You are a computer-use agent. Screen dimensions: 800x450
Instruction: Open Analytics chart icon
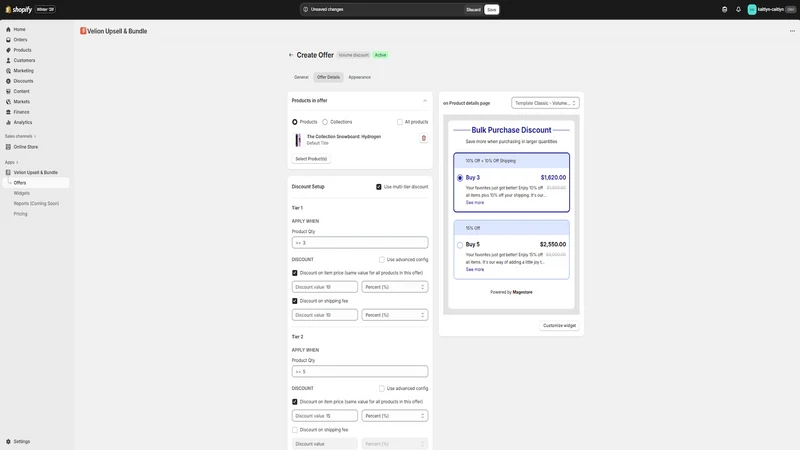pyautogui.click(x=8, y=122)
